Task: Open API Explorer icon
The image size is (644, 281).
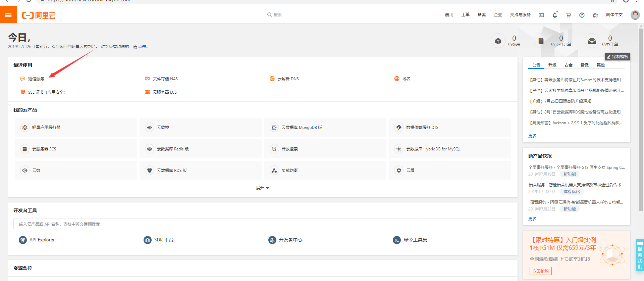Action: pyautogui.click(x=23, y=240)
